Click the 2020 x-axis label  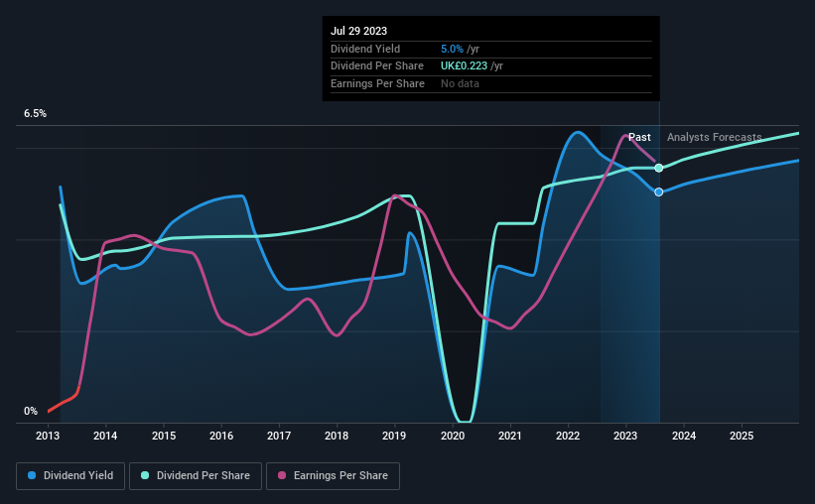pos(453,436)
